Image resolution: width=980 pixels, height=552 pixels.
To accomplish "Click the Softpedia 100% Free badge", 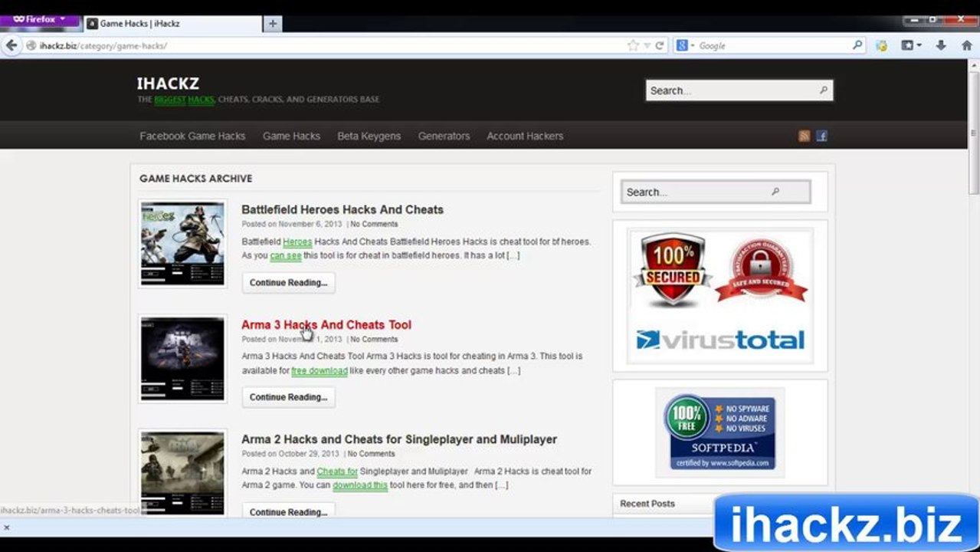I will 720,432.
